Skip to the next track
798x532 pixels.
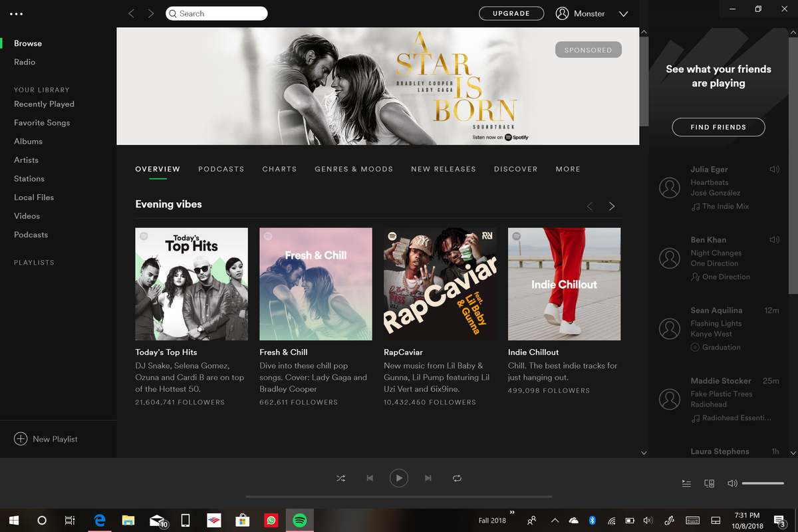(428, 478)
